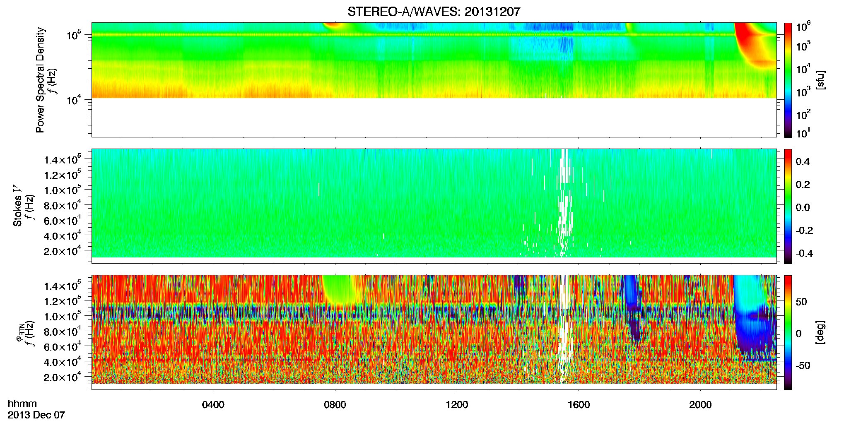The height and width of the screenshot is (447, 868).
Task: Click the top panel power spectral colorbar
Action: coord(788,80)
